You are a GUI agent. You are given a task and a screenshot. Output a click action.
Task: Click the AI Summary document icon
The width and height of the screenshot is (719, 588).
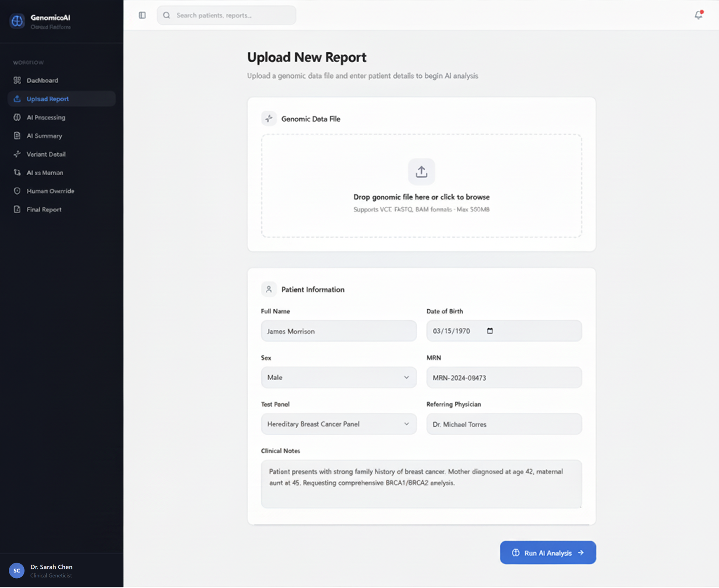click(x=17, y=135)
